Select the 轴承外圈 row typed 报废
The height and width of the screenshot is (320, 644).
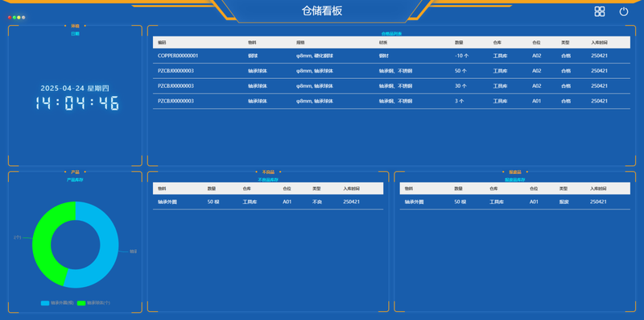point(515,202)
